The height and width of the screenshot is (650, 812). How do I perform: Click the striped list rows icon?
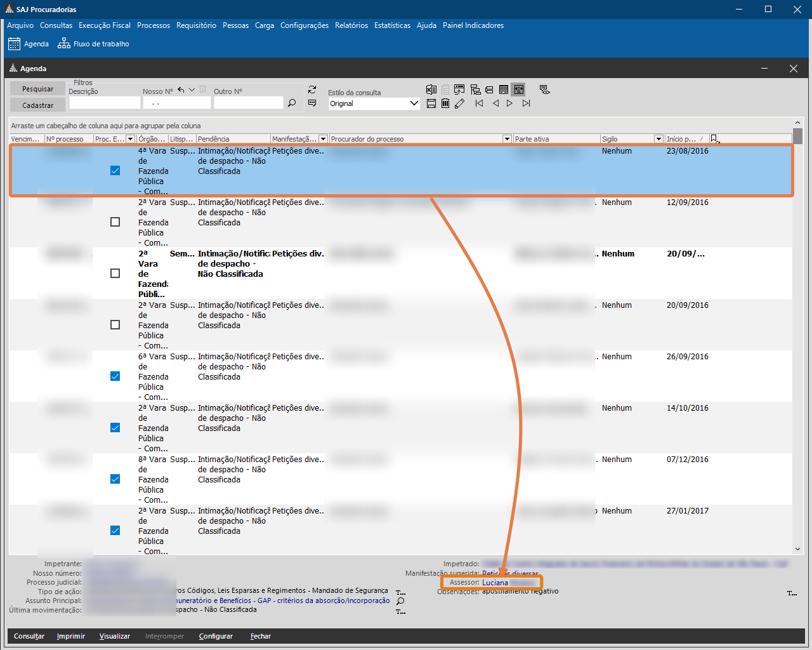[504, 90]
